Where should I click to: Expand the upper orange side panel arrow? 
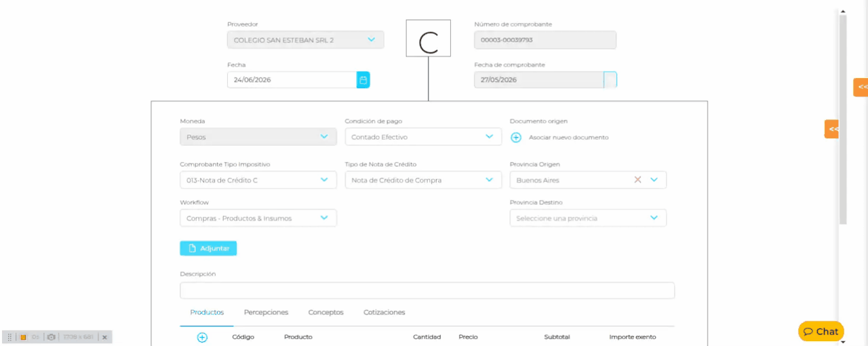[861, 87]
